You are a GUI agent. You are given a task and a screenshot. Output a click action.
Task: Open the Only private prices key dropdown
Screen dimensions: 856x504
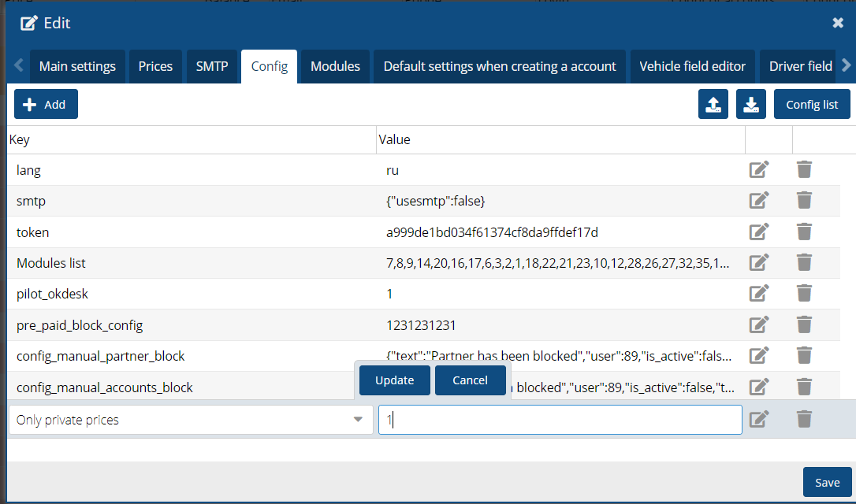click(x=358, y=420)
